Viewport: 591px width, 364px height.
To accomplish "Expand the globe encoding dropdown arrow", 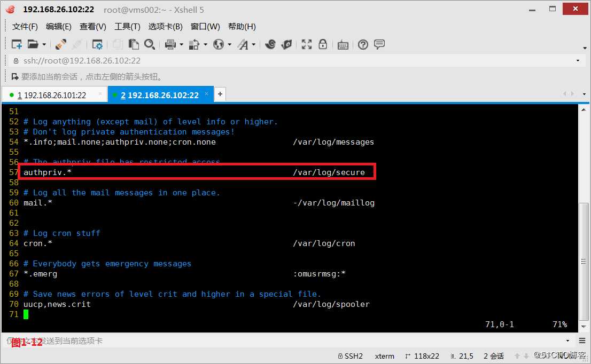I will coord(230,45).
